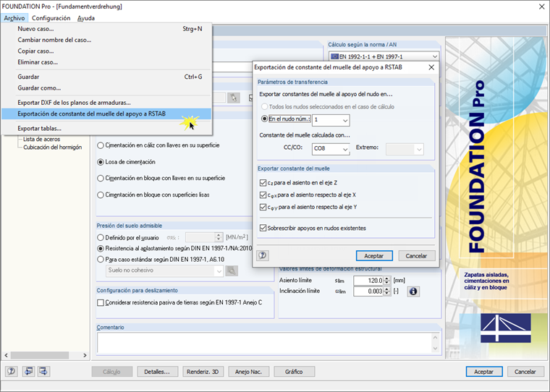Open the 'Suelo no cohesivo' dropdown
This screenshot has height=392, width=550.
point(164,270)
